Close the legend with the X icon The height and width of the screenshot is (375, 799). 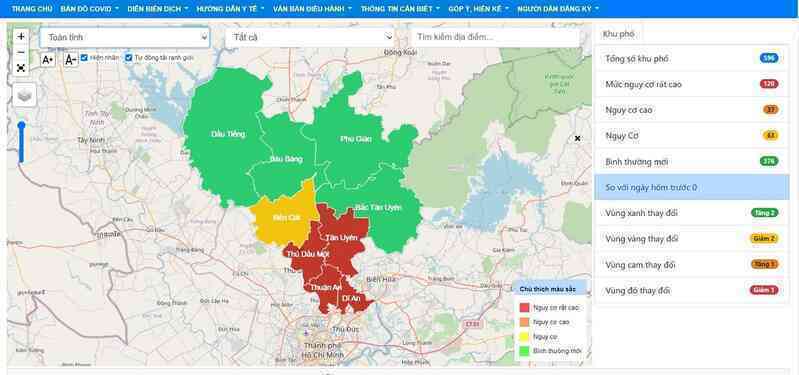(x=577, y=138)
